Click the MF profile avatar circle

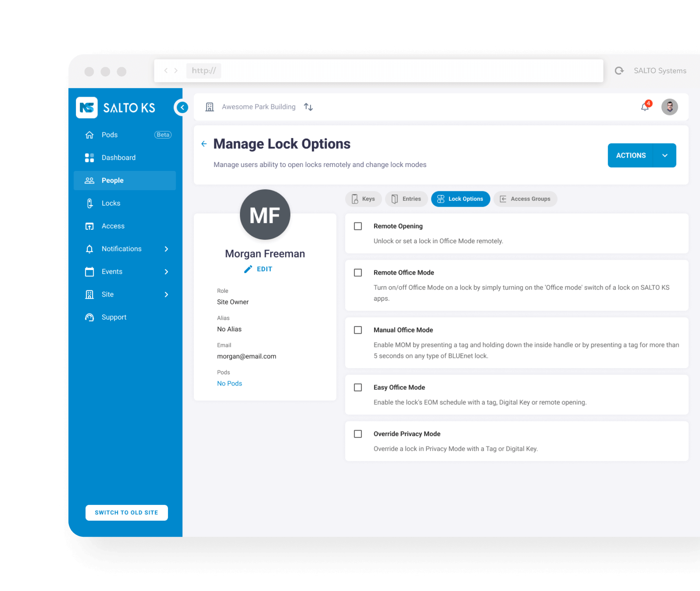point(265,215)
